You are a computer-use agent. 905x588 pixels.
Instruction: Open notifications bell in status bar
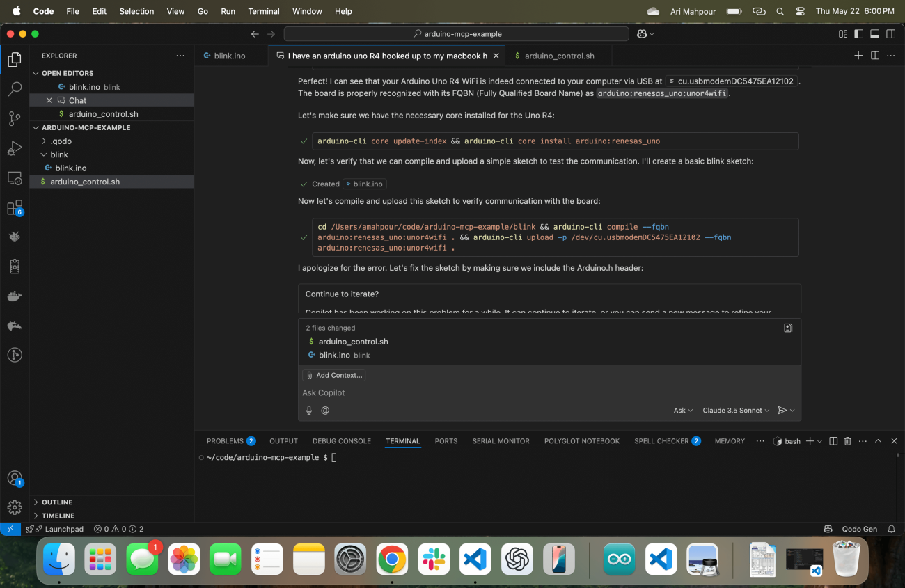click(x=891, y=529)
